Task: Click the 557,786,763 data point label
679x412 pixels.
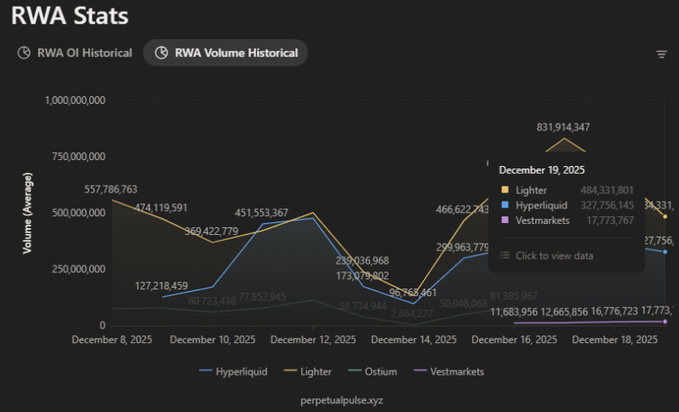Action: (97, 189)
